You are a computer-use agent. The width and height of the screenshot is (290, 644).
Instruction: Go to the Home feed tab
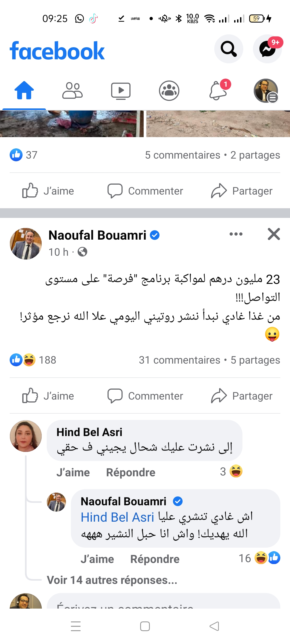tap(24, 90)
